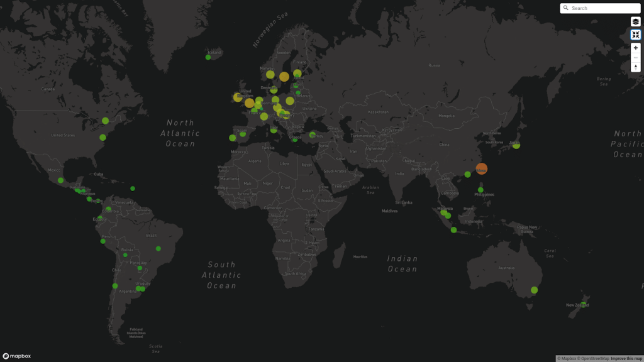Open the OpenStreetMap attribution link
The width and height of the screenshot is (644, 362).
click(x=594, y=359)
